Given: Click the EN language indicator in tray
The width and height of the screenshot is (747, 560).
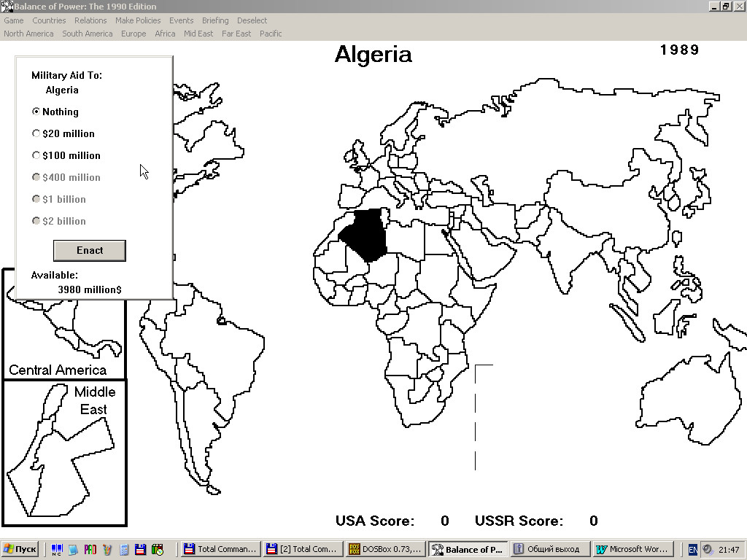Looking at the screenshot, I should pos(693,550).
